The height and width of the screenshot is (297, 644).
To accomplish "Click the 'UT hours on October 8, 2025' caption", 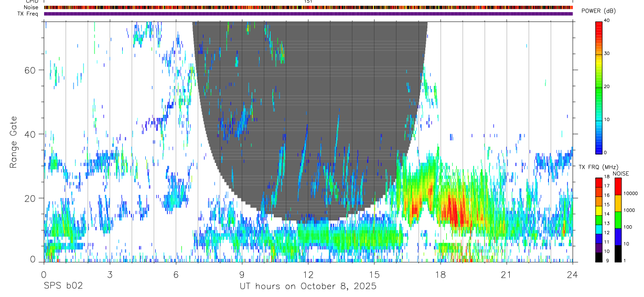I will tap(308, 287).
